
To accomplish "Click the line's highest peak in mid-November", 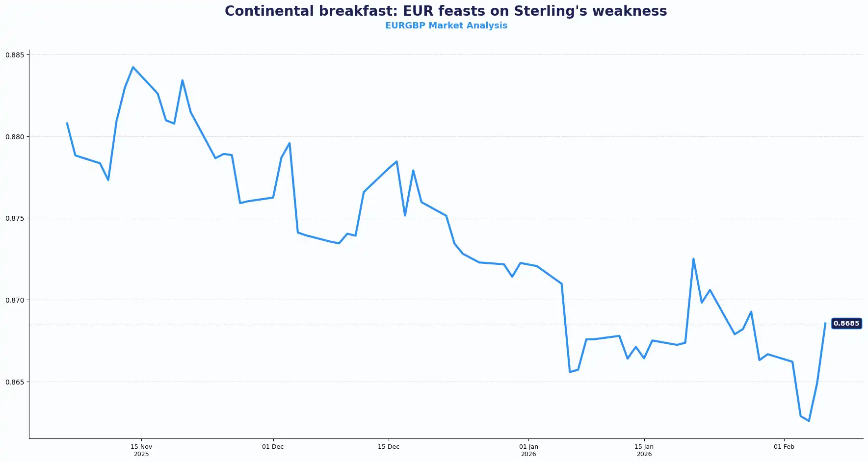I will 133,67.
